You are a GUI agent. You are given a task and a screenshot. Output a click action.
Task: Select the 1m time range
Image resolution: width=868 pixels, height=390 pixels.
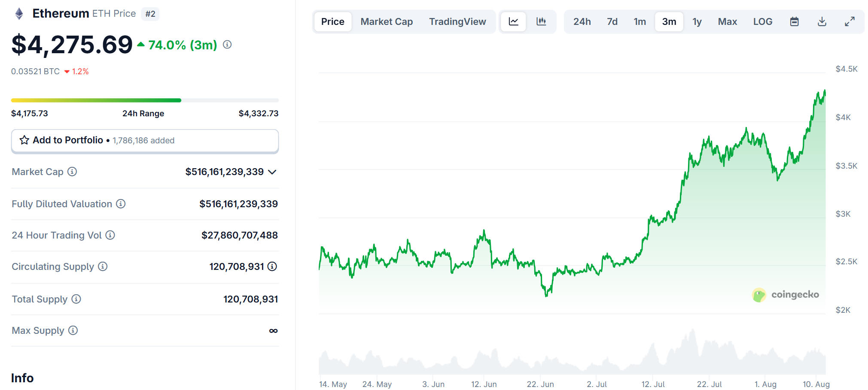[640, 21]
